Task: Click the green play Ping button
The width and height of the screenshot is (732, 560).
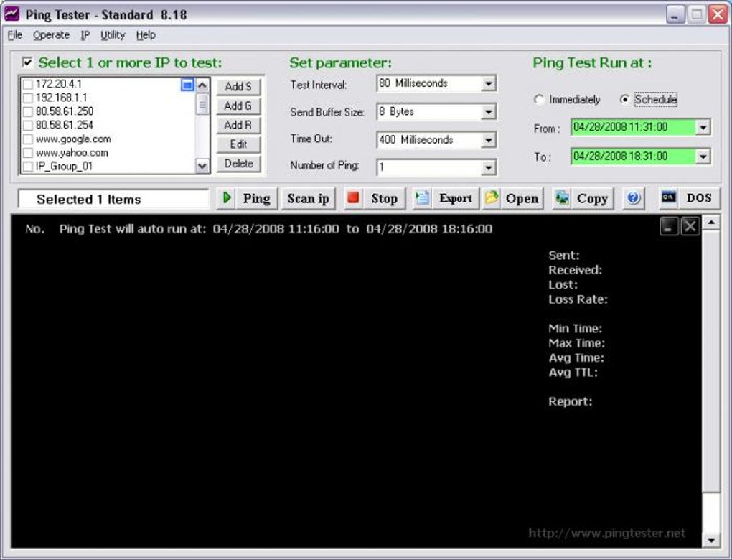Action: click(247, 198)
